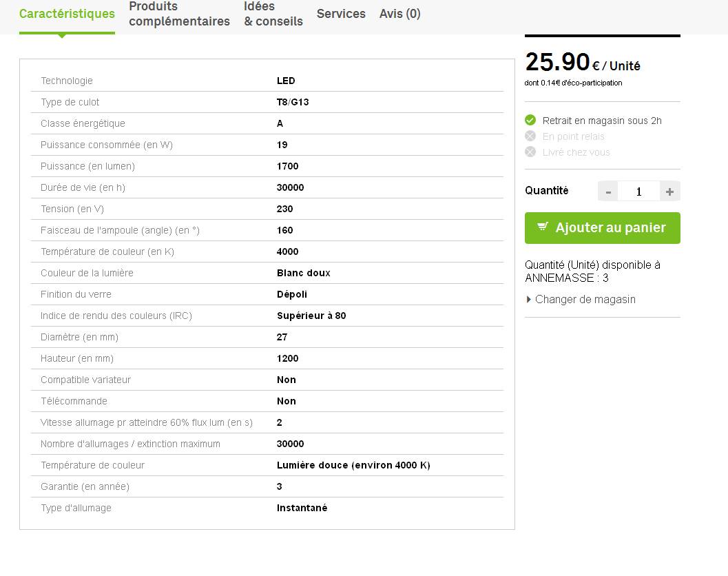
Task: Switch to the Produits complémentaires tab
Action: pos(179,14)
